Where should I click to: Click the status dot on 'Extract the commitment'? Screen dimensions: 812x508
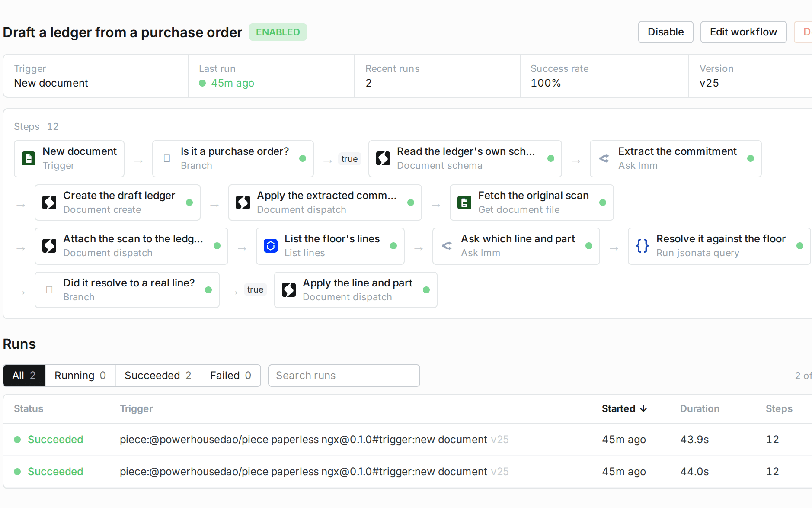pyautogui.click(x=751, y=158)
